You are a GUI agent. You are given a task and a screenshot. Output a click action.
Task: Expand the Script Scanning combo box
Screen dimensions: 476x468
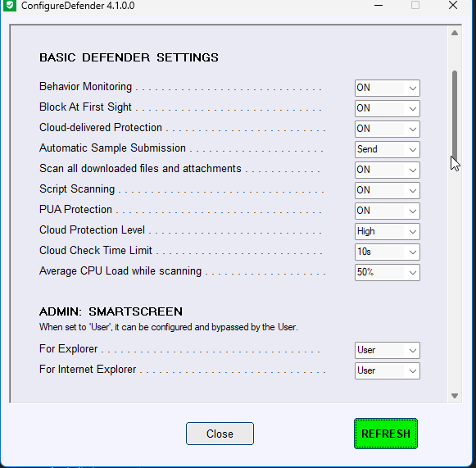click(387, 190)
